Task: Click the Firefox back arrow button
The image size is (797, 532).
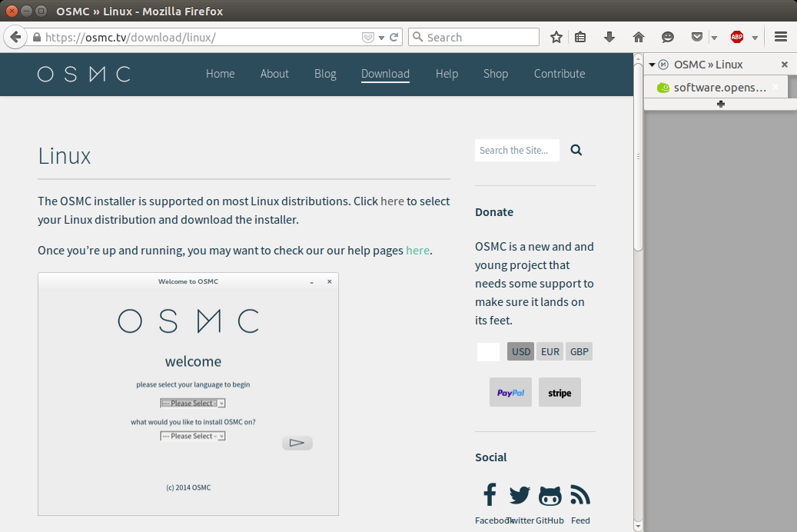Action: [x=15, y=37]
